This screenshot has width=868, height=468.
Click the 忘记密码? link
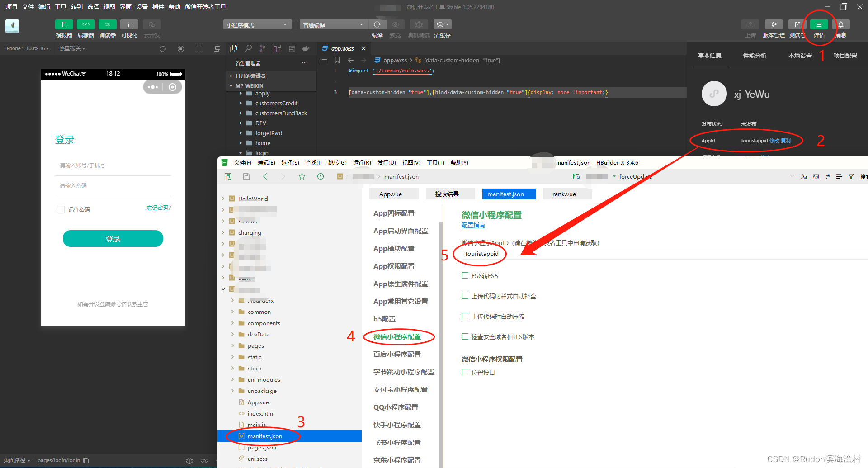coord(159,208)
